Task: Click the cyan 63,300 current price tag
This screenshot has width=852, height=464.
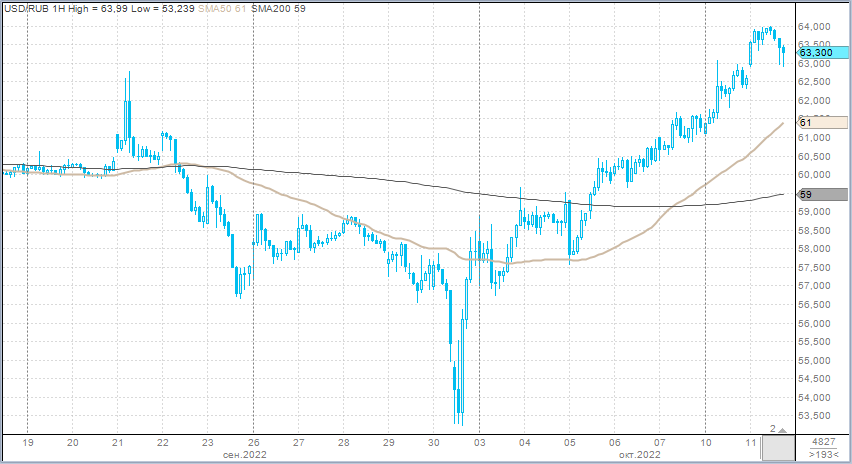Action: point(822,52)
